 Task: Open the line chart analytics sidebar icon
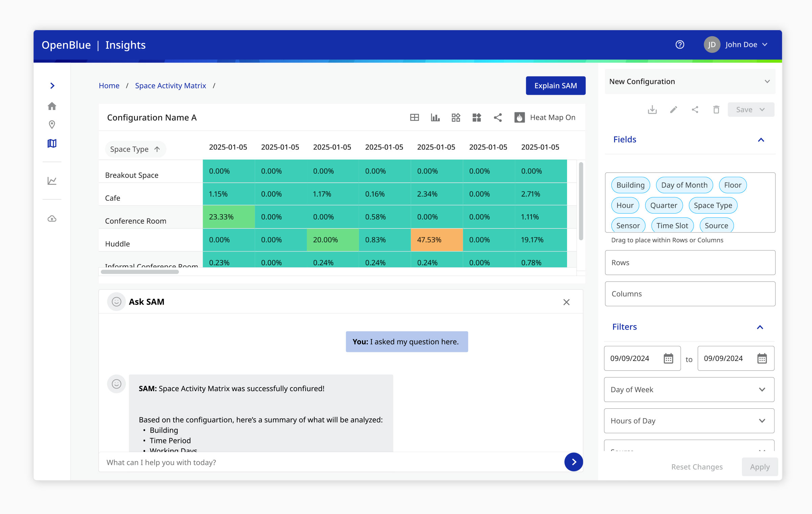52,181
